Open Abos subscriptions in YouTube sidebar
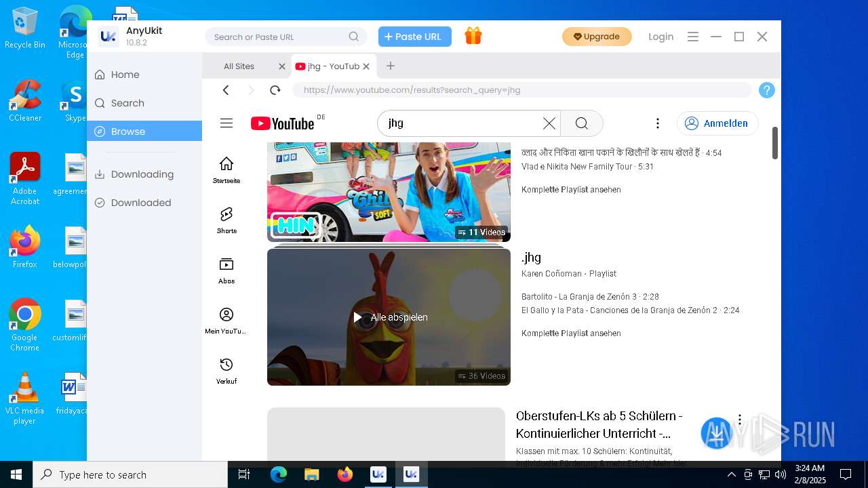The image size is (868, 488). [x=226, y=270]
